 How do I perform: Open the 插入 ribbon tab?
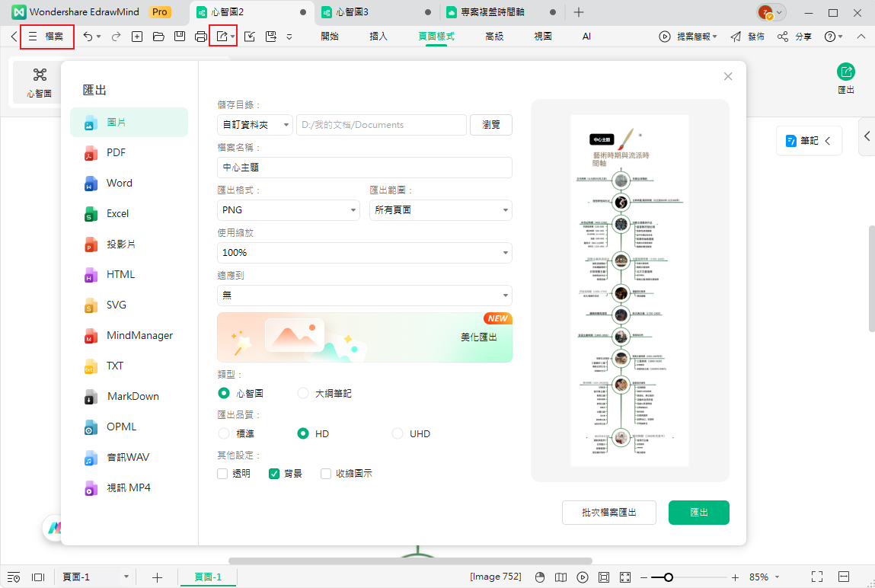coord(378,36)
